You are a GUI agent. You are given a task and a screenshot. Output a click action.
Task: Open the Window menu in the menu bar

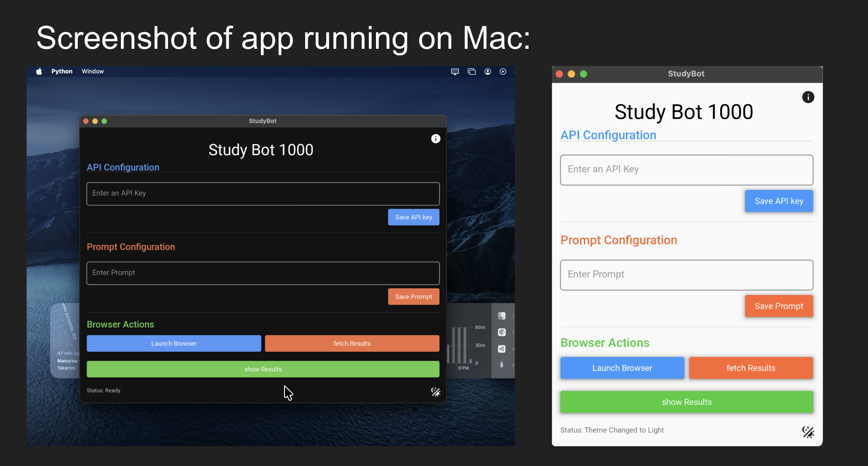[x=93, y=71]
